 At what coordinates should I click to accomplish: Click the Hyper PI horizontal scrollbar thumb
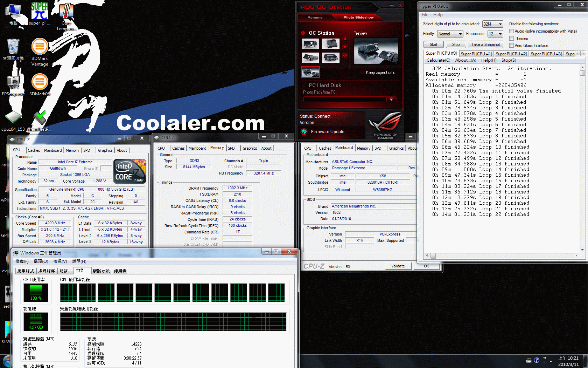[433, 256]
